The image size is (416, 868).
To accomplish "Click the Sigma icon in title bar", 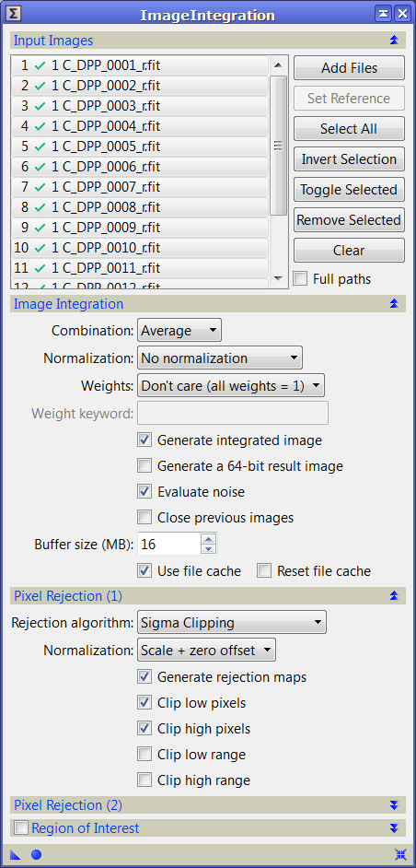I will coord(15,13).
